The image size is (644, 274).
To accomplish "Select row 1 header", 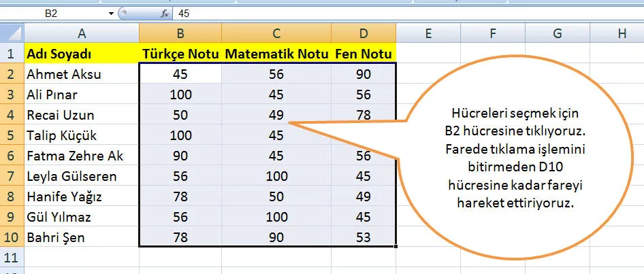I will click(12, 54).
